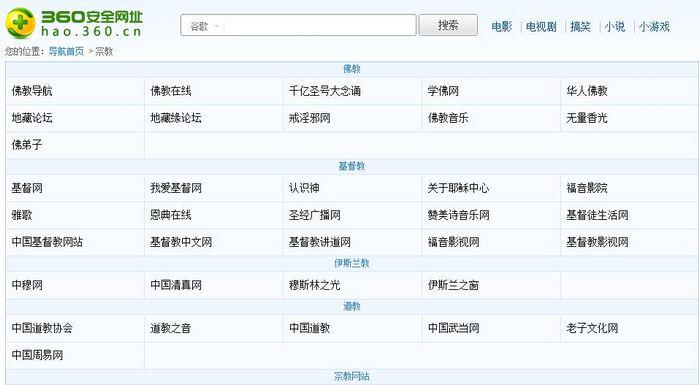Click the 搜索 button
This screenshot has height=385, width=700.
(448, 25)
